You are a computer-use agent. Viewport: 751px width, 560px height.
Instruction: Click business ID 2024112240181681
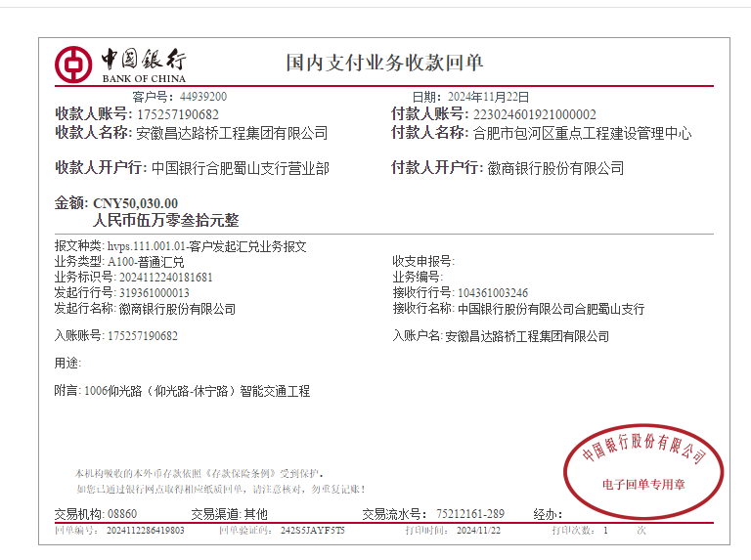click(x=160, y=277)
